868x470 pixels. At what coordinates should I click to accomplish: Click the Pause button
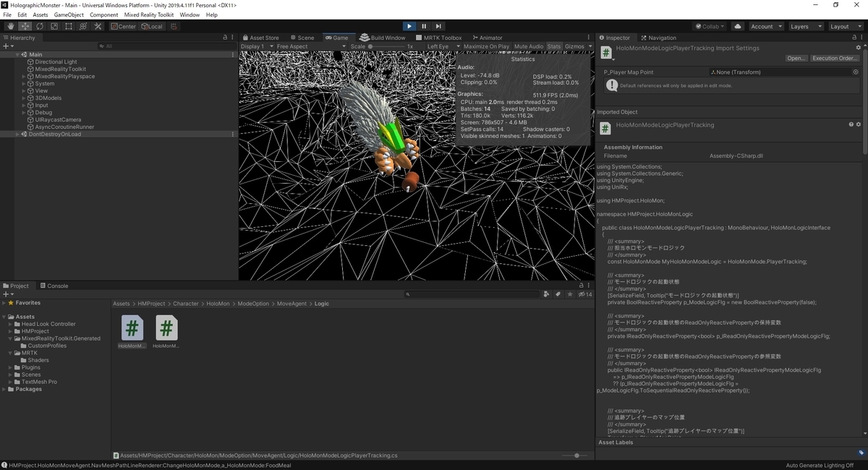(x=424, y=26)
